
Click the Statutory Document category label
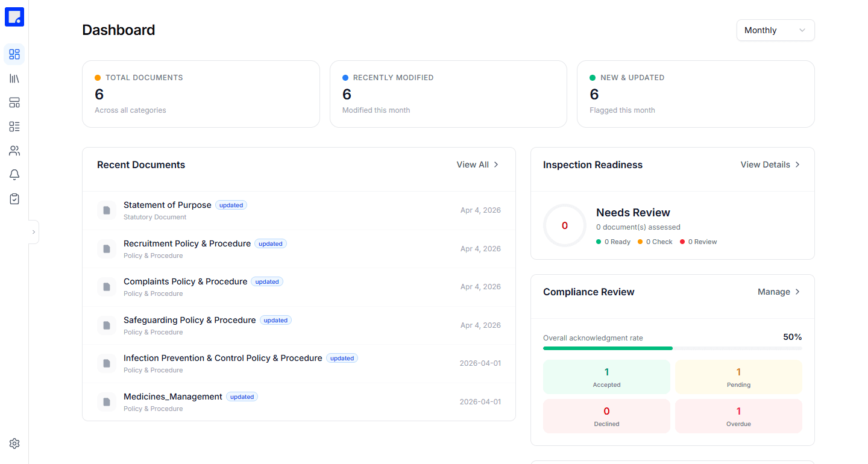pyautogui.click(x=155, y=217)
